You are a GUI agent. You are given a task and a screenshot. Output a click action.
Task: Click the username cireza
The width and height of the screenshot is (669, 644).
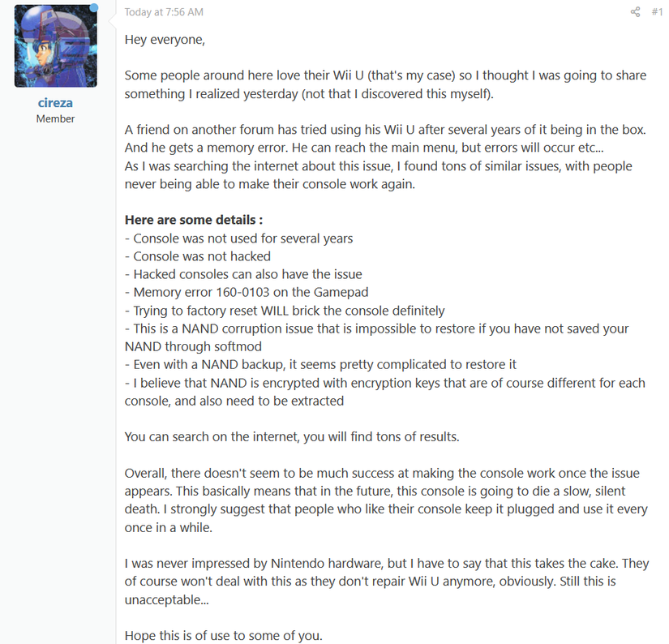pos(55,102)
